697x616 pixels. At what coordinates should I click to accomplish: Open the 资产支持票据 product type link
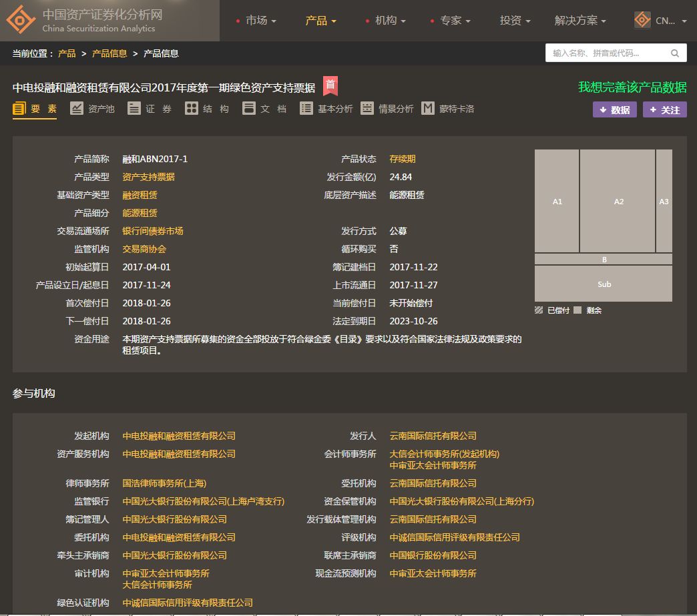tap(148, 177)
